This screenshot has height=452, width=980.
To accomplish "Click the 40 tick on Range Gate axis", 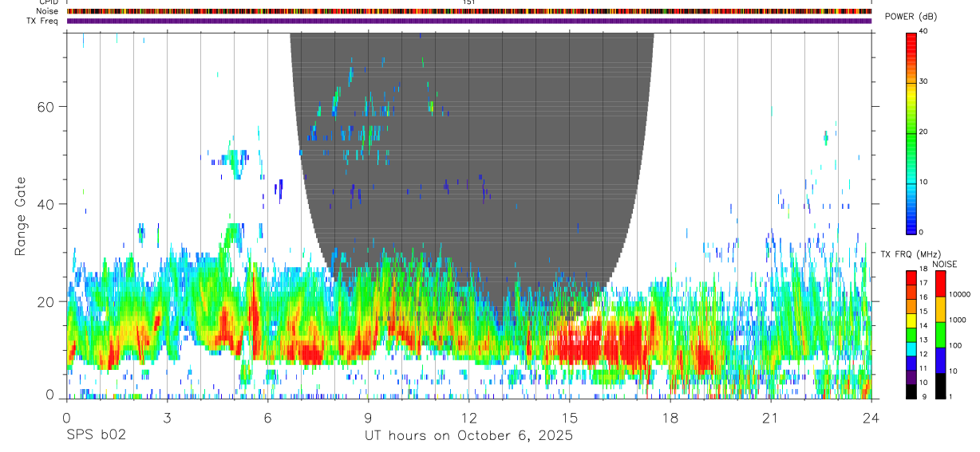I will [45, 204].
